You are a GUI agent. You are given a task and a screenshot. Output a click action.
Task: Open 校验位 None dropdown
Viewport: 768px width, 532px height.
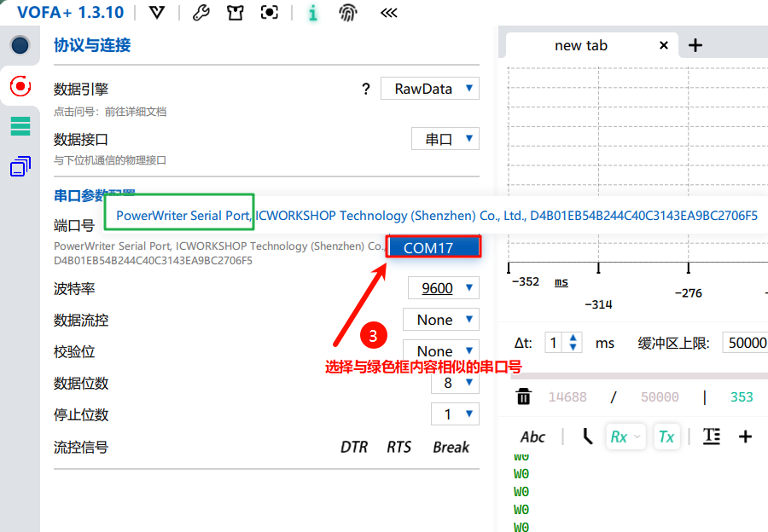(x=441, y=350)
